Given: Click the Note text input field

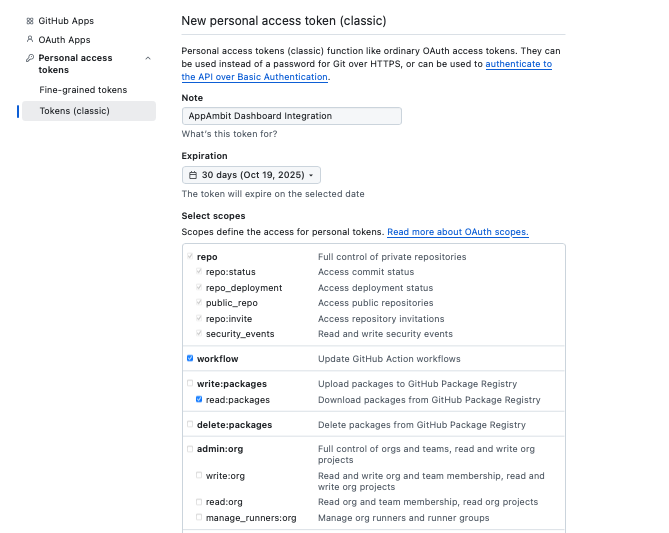Looking at the screenshot, I should [291, 116].
